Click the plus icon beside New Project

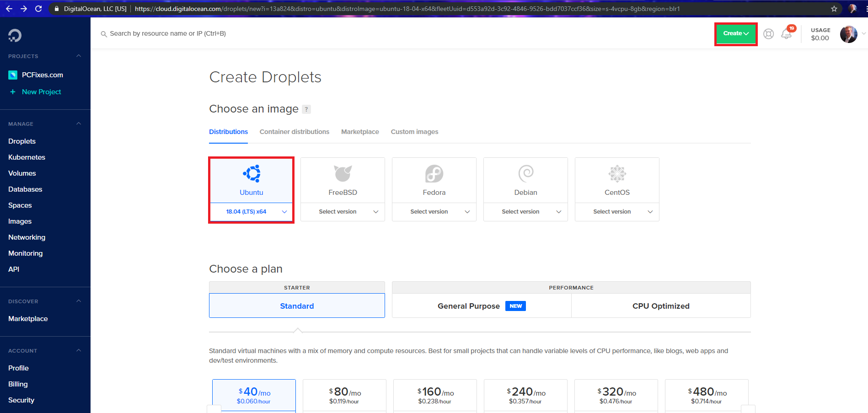click(13, 92)
